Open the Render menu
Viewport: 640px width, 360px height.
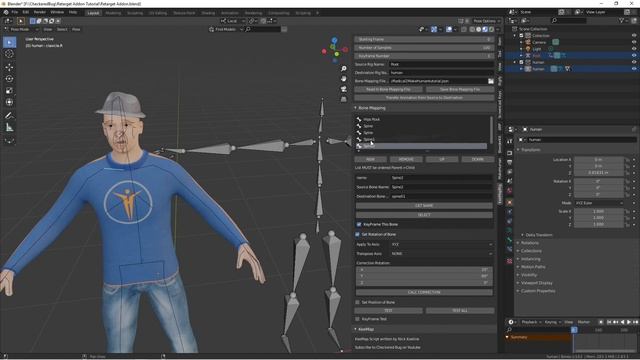click(40, 12)
